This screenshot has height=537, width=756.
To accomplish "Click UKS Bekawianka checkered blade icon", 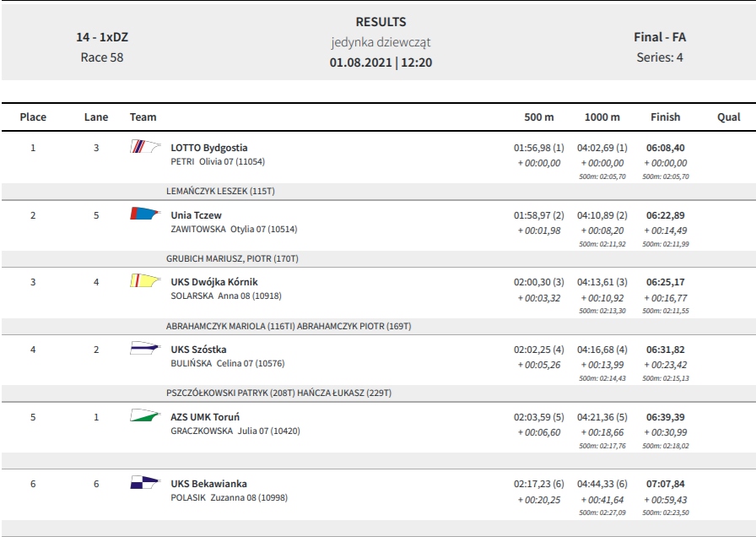I will [145, 482].
